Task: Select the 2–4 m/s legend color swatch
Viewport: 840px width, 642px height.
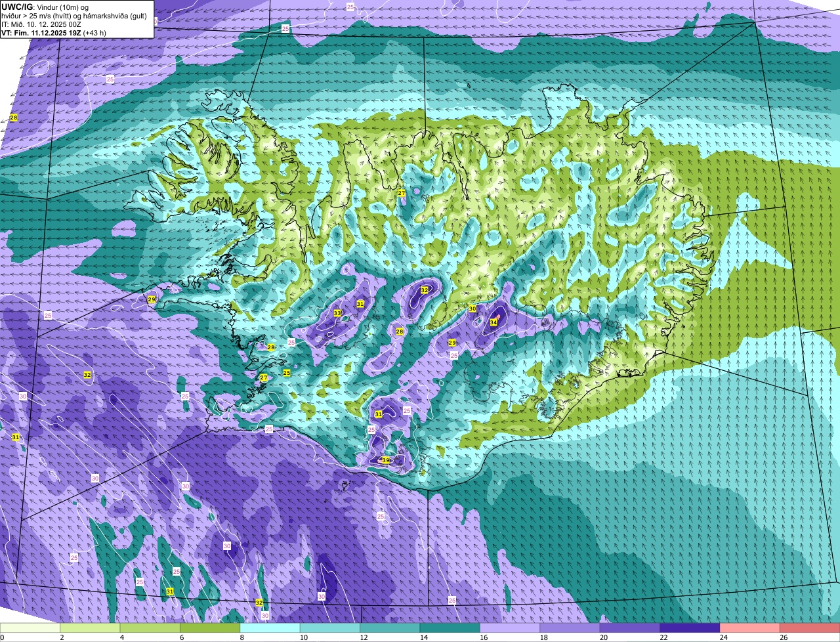Action: click(x=90, y=628)
